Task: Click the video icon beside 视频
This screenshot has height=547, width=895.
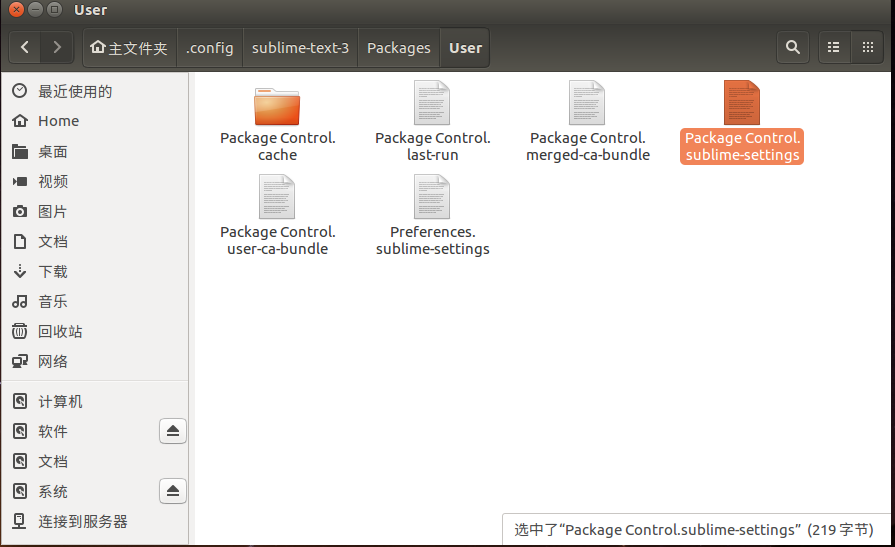Action: click(x=20, y=182)
